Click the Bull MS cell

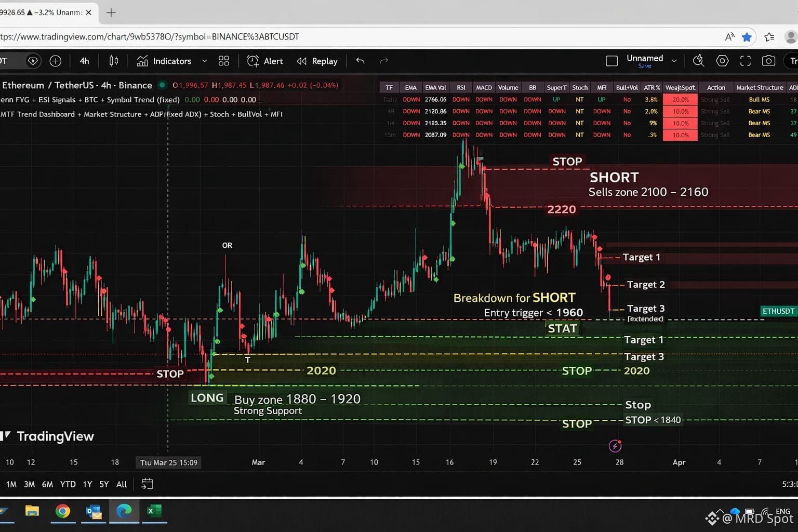pyautogui.click(x=759, y=99)
